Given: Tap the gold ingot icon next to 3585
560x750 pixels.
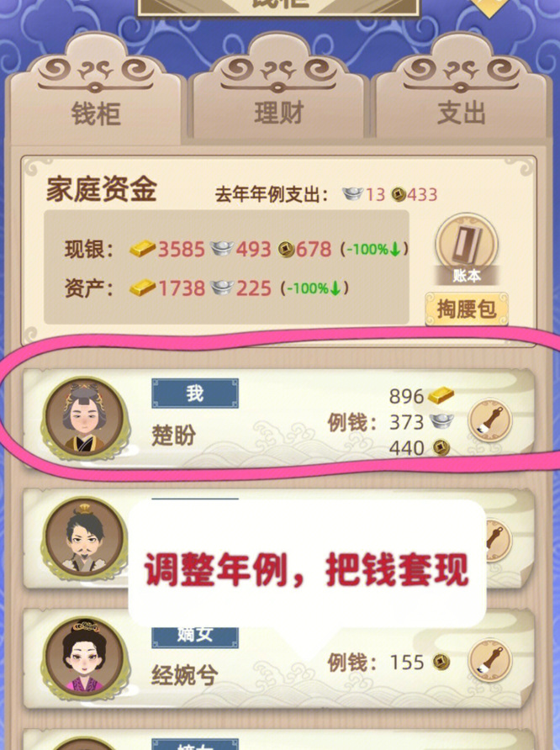Looking at the screenshot, I should point(142,249).
